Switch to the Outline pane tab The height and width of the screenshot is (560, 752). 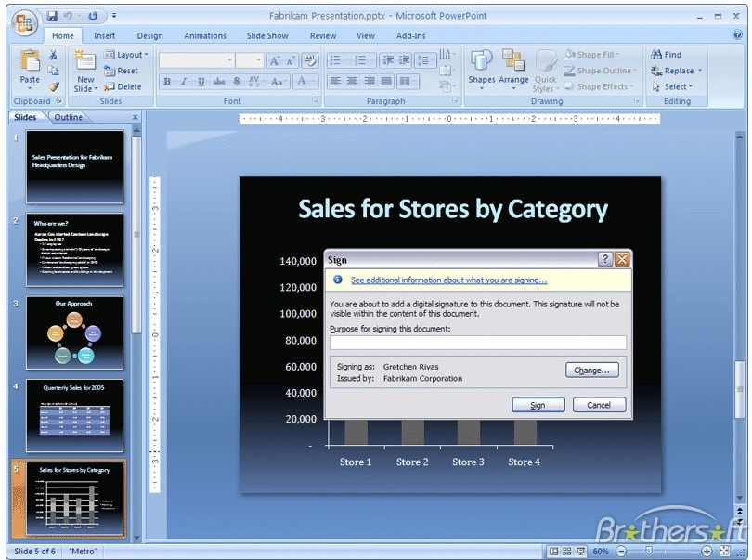click(68, 117)
